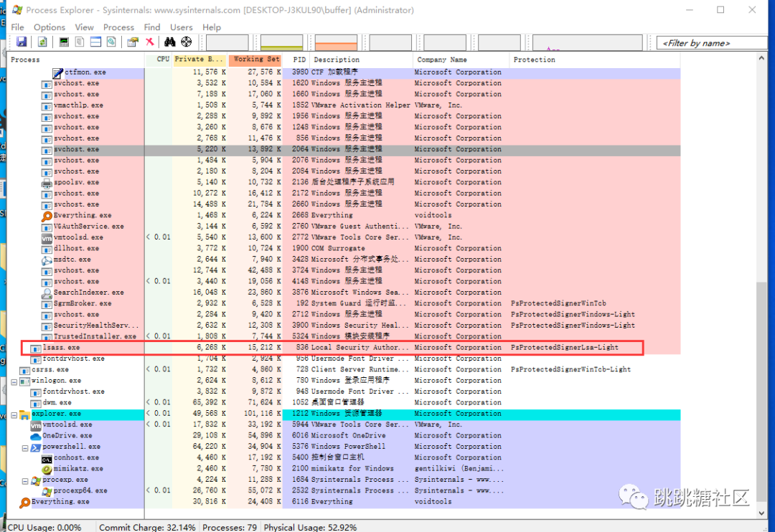Click the procexp64.exe process icon
The height and width of the screenshot is (532, 775).
click(x=47, y=491)
